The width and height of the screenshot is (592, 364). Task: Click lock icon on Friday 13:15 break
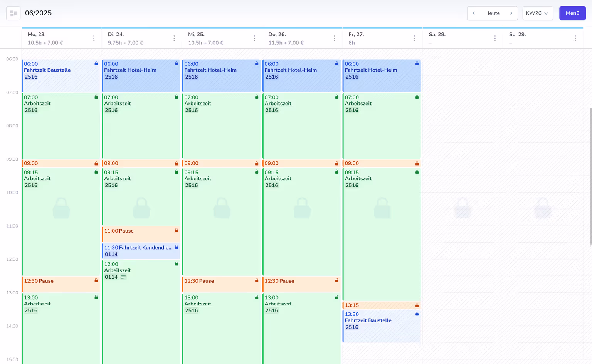[x=417, y=305]
